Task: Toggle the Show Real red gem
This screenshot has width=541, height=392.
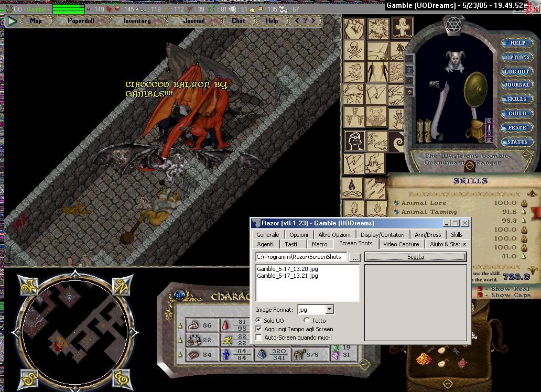Action: point(480,289)
